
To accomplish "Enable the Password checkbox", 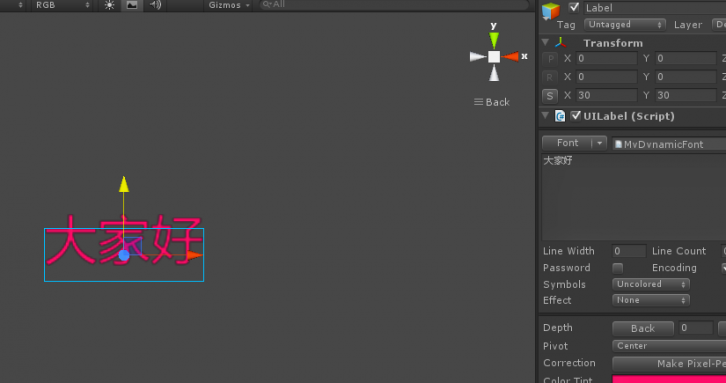I will point(617,268).
